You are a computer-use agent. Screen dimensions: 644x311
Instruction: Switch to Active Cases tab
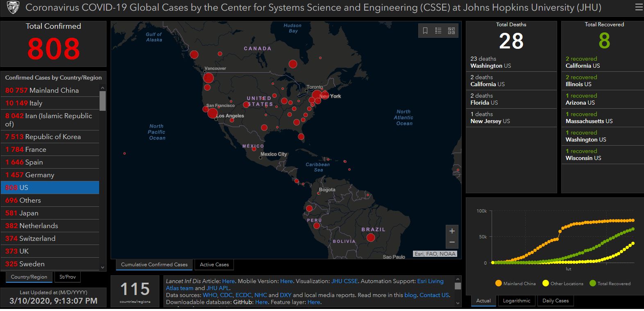click(214, 265)
